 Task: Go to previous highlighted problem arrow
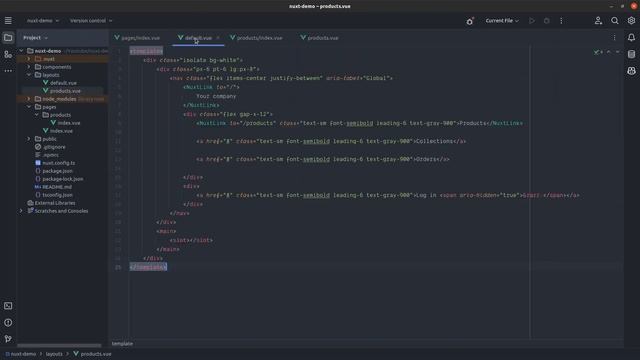pos(609,52)
